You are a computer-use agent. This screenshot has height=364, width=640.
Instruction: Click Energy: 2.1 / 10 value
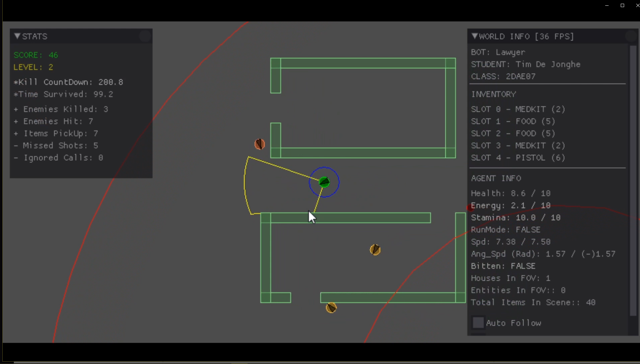pyautogui.click(x=511, y=205)
